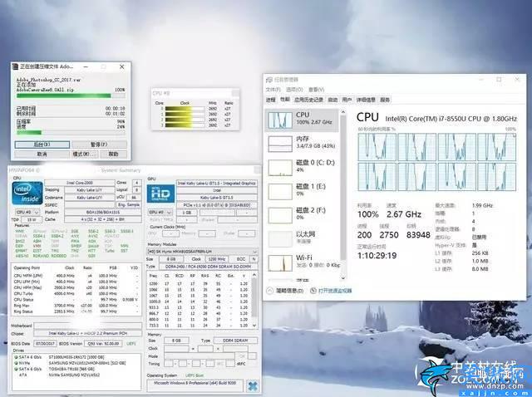Open the CPU #0 selector dropdown in HWiNFO
The image size is (532, 397).
click(27, 213)
